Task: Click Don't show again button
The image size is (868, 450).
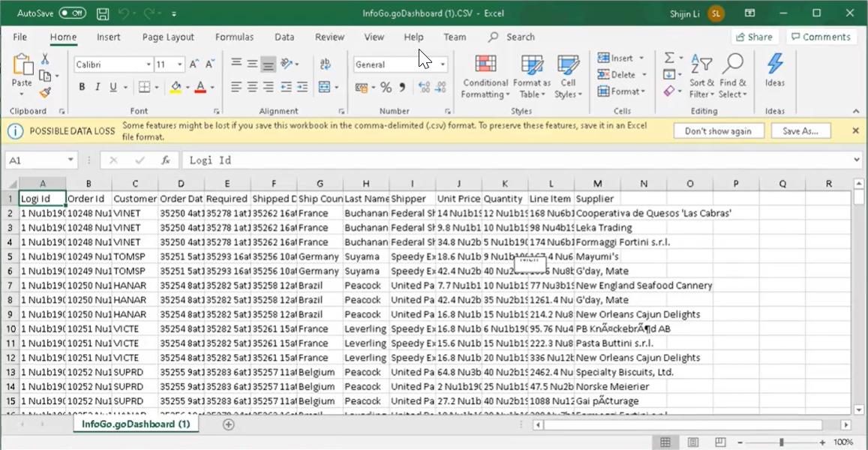Action: click(x=719, y=131)
